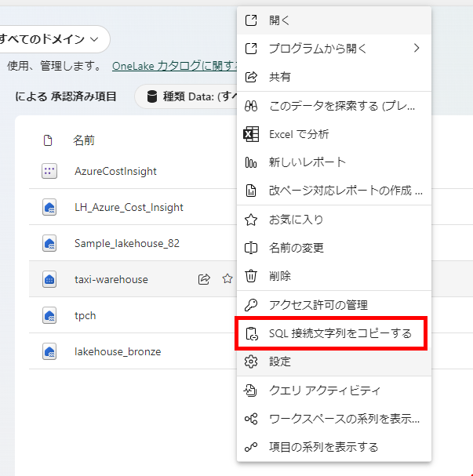
Task: Click 削除 in the context menu
Action: [334, 276]
